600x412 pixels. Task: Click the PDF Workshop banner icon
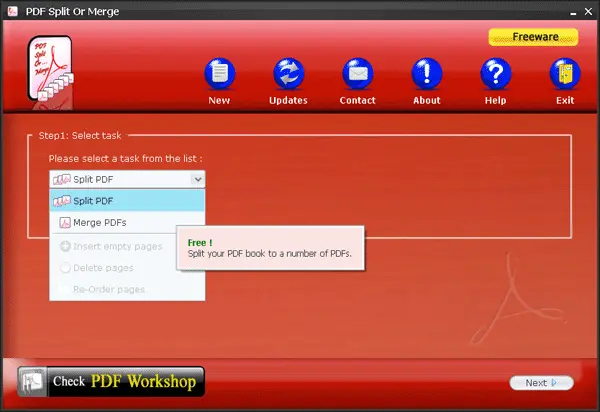pyautogui.click(x=33, y=381)
